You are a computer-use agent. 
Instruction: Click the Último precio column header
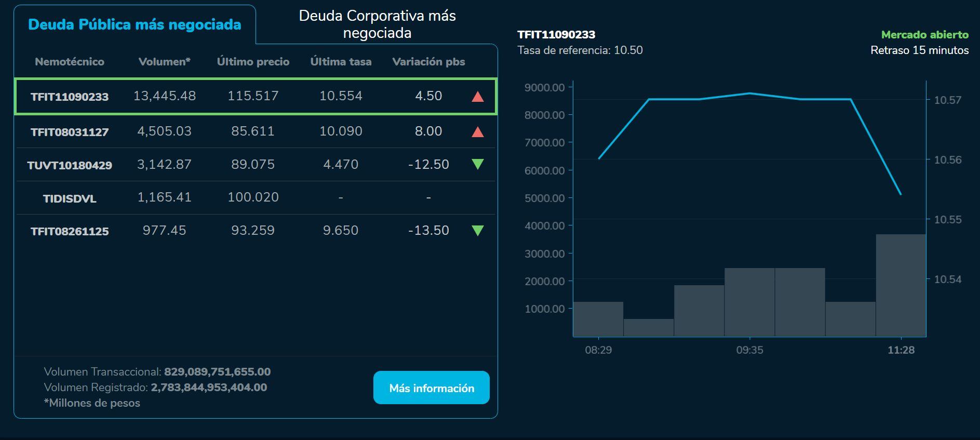point(253,61)
